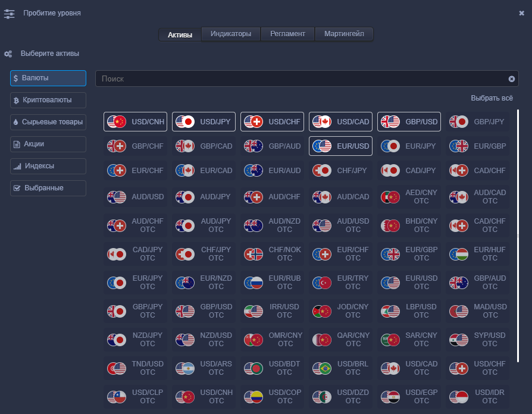Screen dimensions: 532x414
Task: Deselect the EUR/USD asset
Action: click(340, 146)
